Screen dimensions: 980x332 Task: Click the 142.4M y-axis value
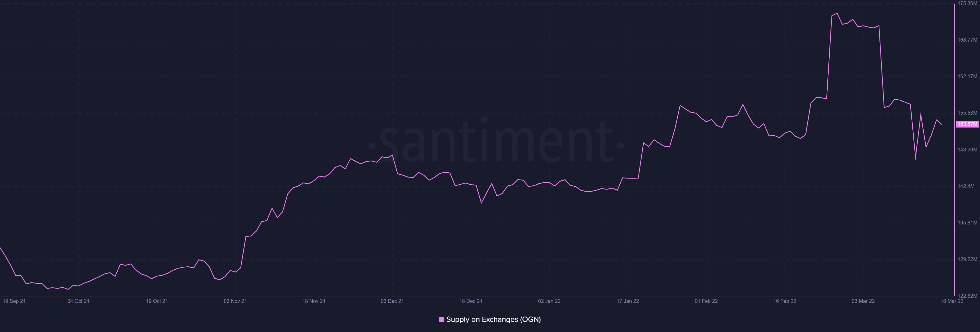pos(966,186)
